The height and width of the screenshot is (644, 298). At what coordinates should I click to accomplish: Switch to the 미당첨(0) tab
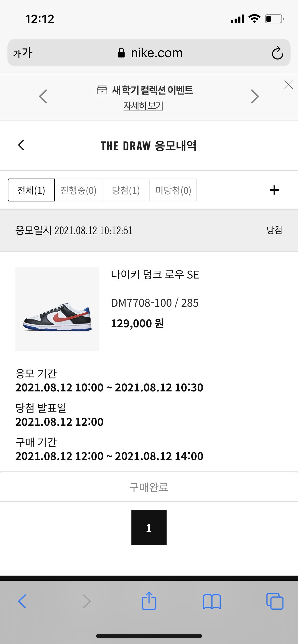pos(173,190)
